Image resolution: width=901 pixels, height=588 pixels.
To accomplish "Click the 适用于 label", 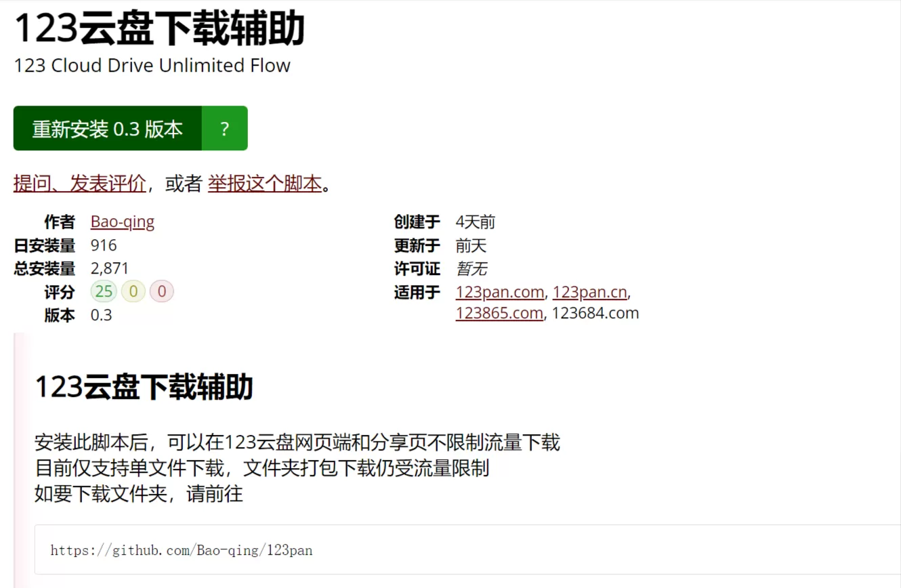I will coord(417,292).
